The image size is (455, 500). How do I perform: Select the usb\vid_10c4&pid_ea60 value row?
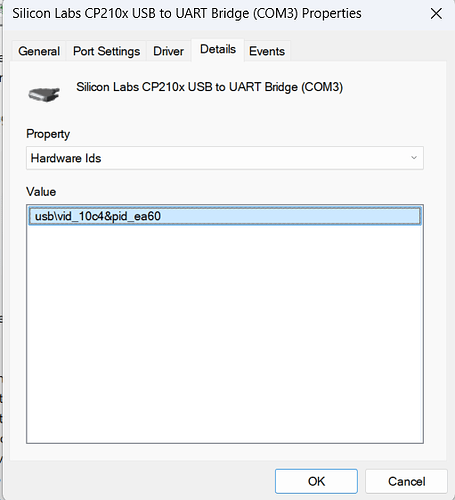click(225, 216)
